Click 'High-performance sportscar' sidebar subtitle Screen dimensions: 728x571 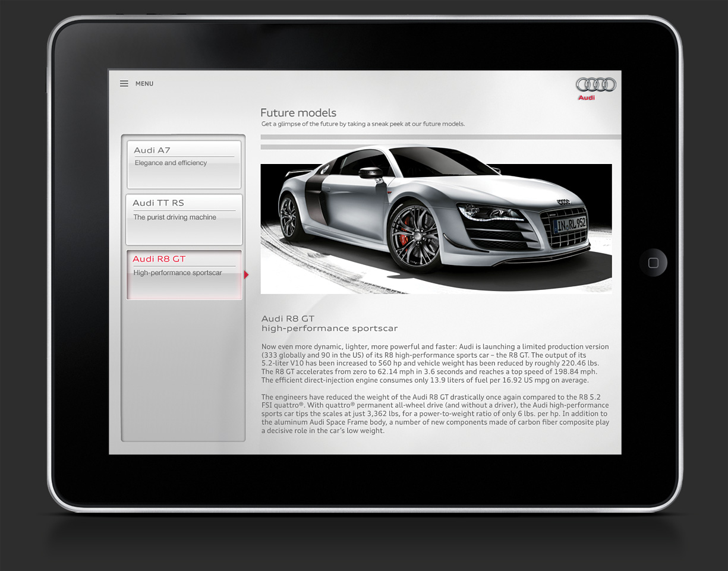(178, 273)
